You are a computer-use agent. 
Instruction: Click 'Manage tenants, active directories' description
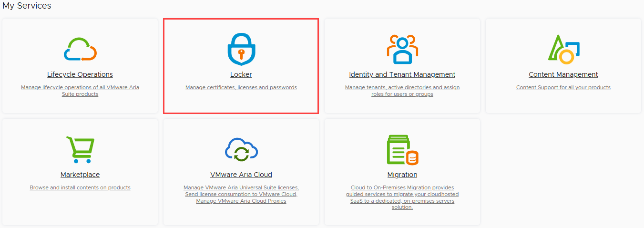pos(402,91)
